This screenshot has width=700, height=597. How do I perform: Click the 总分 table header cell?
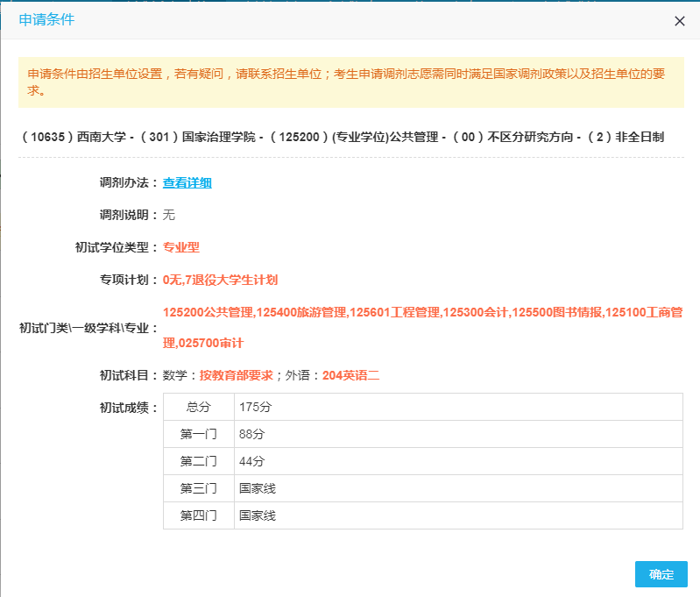click(x=198, y=407)
